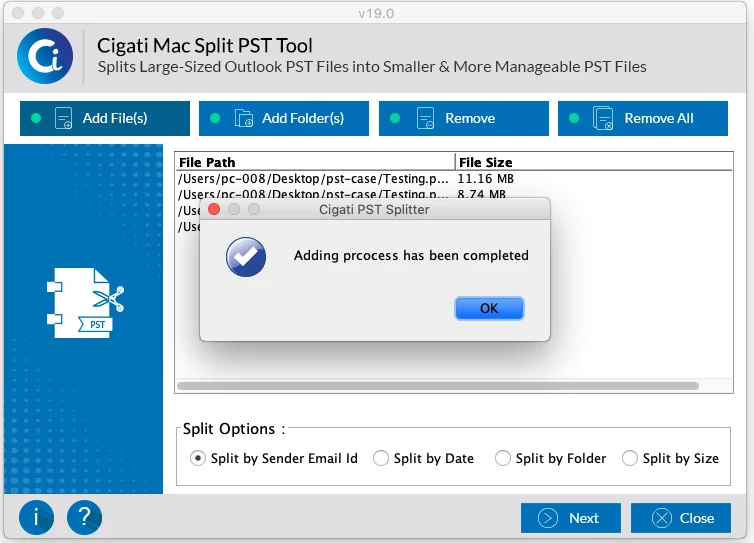Screen dimensions: 754x543
Task: Click the Add File(s) button
Action: click(105, 118)
